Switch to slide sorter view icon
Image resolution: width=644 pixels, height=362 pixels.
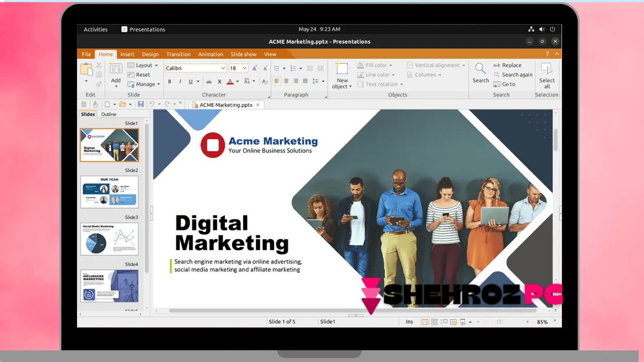[x=434, y=322]
